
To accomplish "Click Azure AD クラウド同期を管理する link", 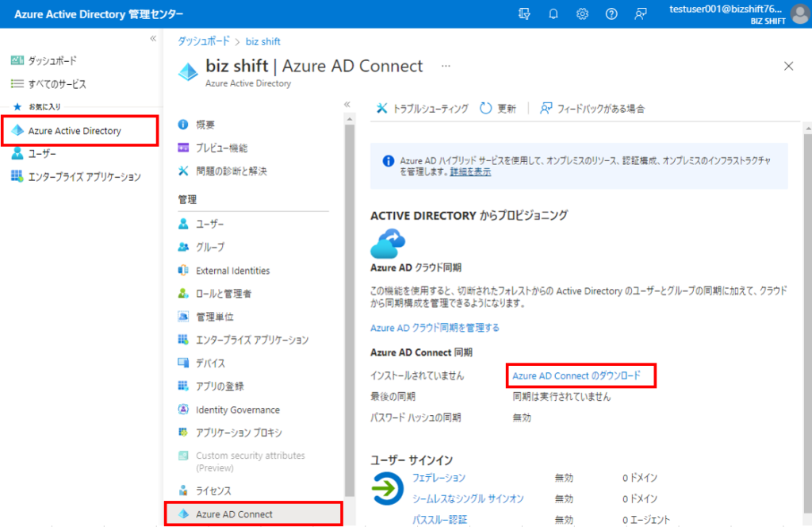I will point(435,328).
